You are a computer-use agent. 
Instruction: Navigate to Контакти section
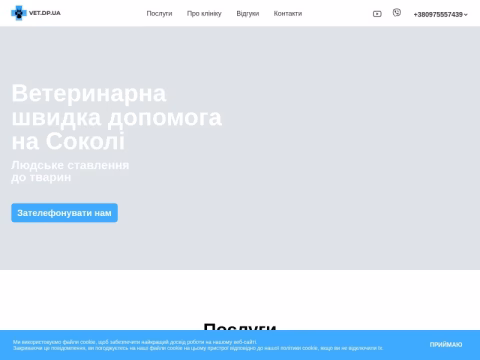[288, 14]
